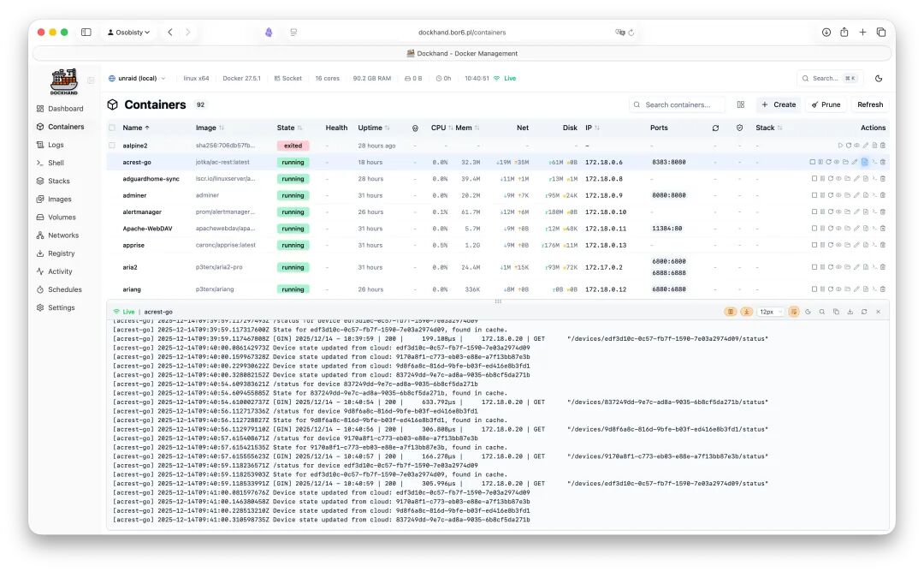This screenshot has width=924, height=572.
Task: Open the Registry page
Action: (56, 253)
